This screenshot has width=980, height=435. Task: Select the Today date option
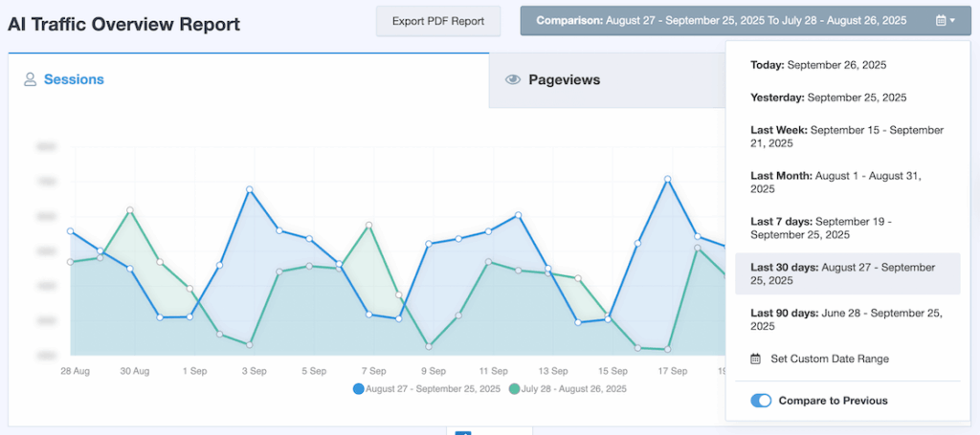[818, 65]
